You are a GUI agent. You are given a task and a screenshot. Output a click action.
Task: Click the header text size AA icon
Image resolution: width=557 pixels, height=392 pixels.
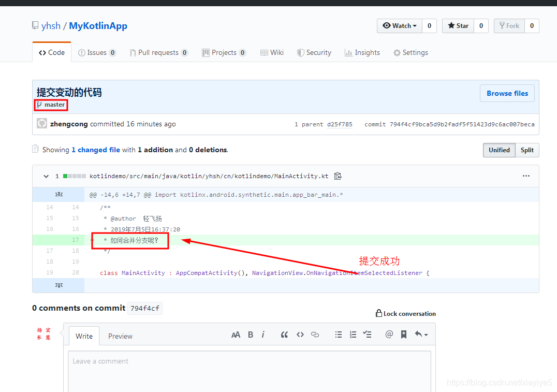pos(236,335)
